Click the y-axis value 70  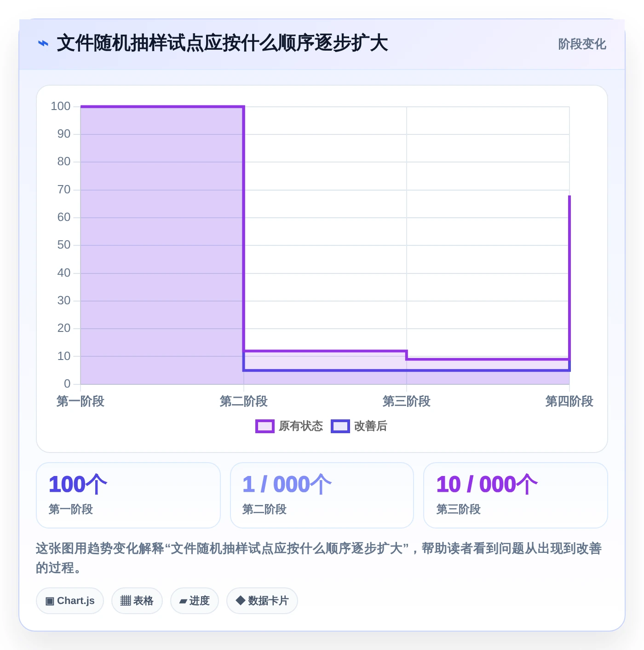pos(64,190)
